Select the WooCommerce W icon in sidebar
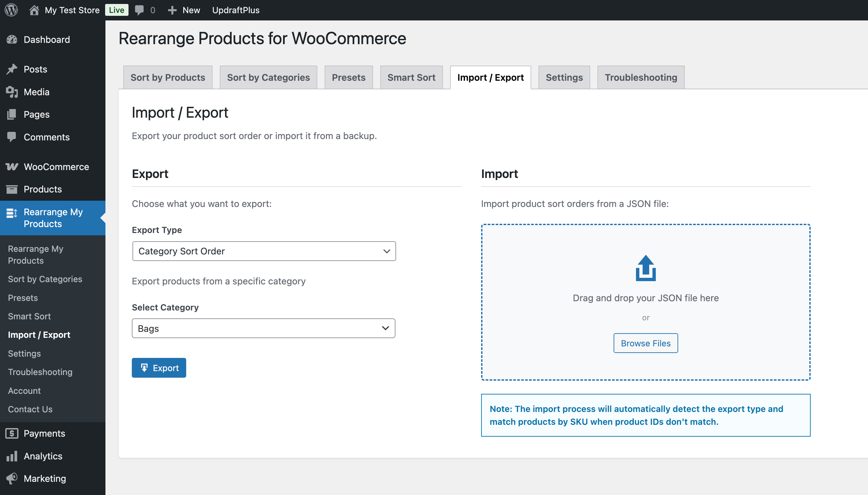 (x=12, y=166)
